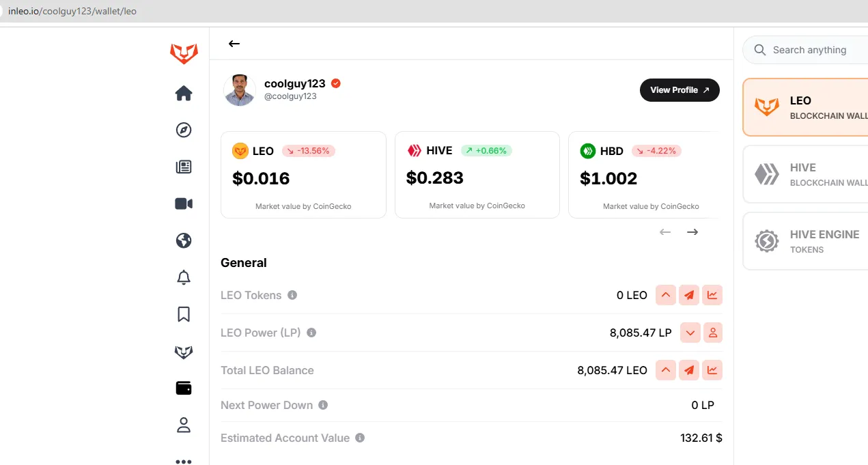Click the next price cards arrow
Screen dimensions: 868x465
click(692, 232)
